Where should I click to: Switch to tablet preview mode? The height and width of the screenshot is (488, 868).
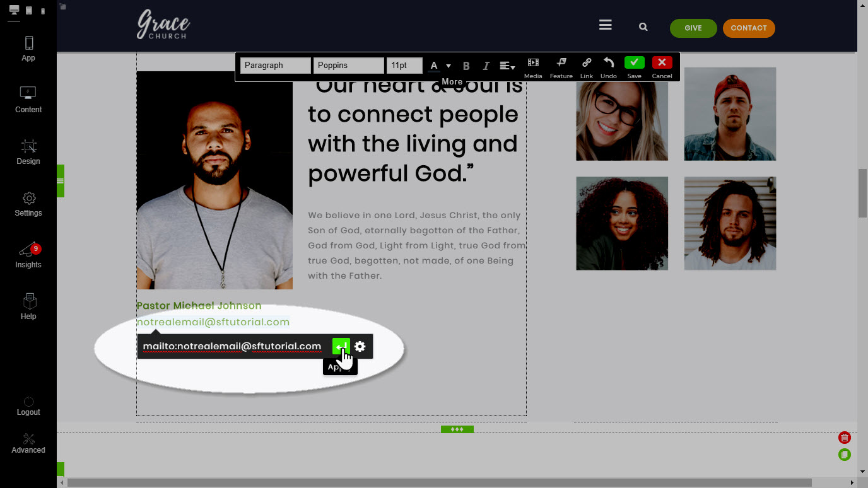[x=29, y=11]
